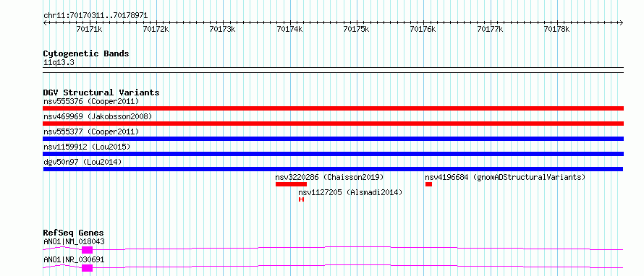Click the 70176k ruler tick label
The image size is (644, 276).
tap(423, 29)
